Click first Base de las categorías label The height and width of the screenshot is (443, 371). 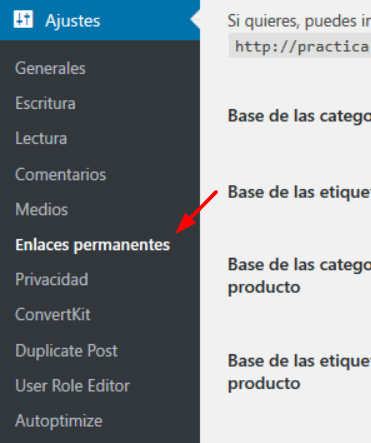pos(299,116)
